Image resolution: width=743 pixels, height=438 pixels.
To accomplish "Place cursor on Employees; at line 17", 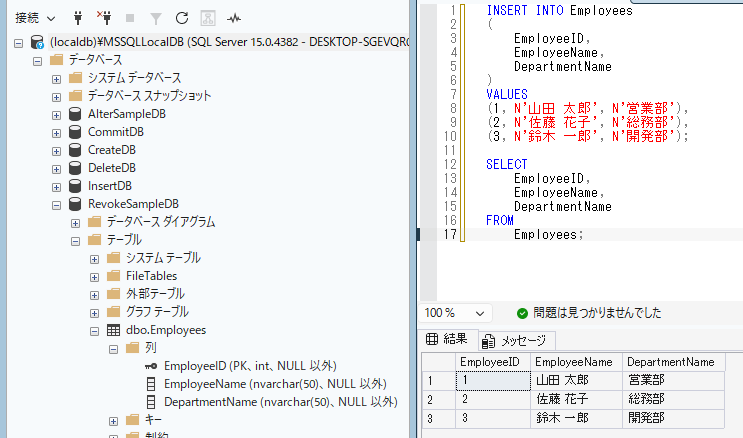I will [549, 235].
